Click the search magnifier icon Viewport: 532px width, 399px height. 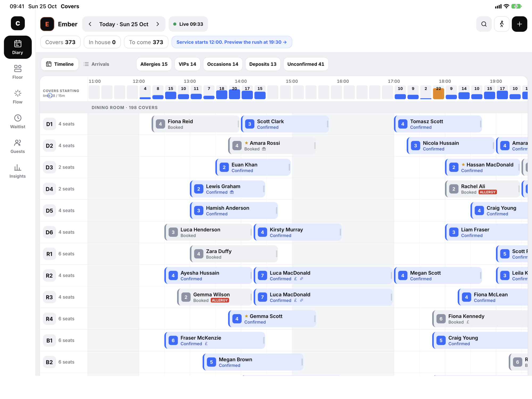click(x=484, y=24)
